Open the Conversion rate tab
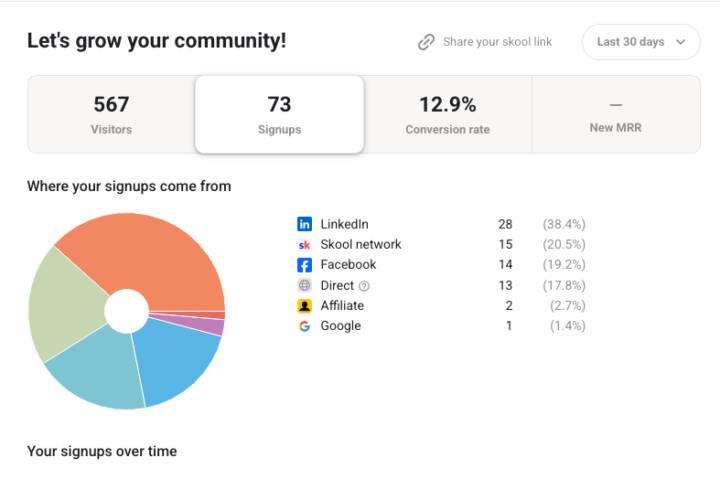720x479 pixels. tap(447, 114)
